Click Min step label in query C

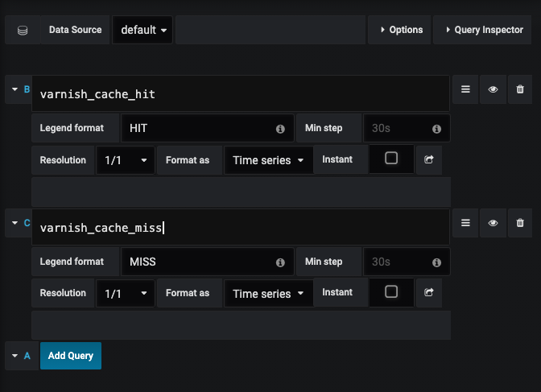[x=324, y=262]
